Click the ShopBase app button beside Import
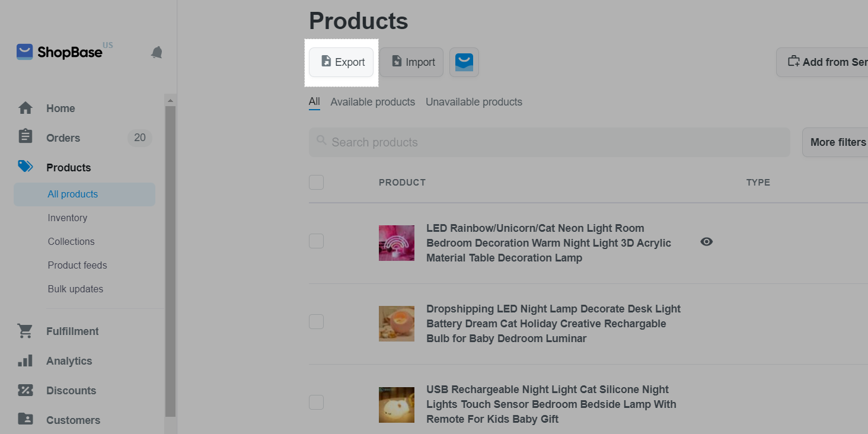 [464, 62]
